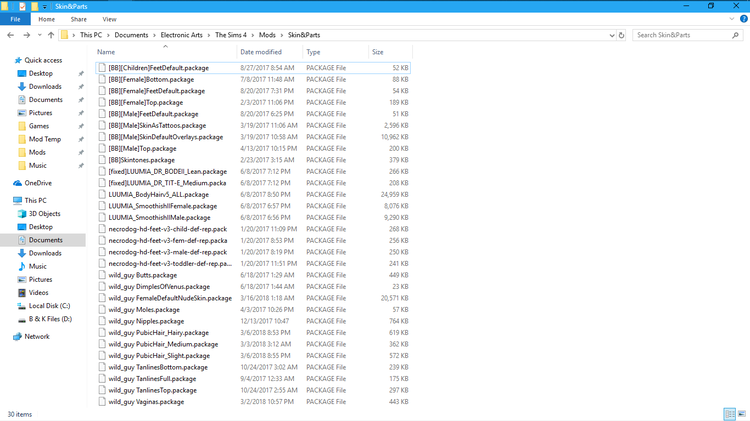
Task: Open the Help question mark icon
Action: click(x=744, y=19)
